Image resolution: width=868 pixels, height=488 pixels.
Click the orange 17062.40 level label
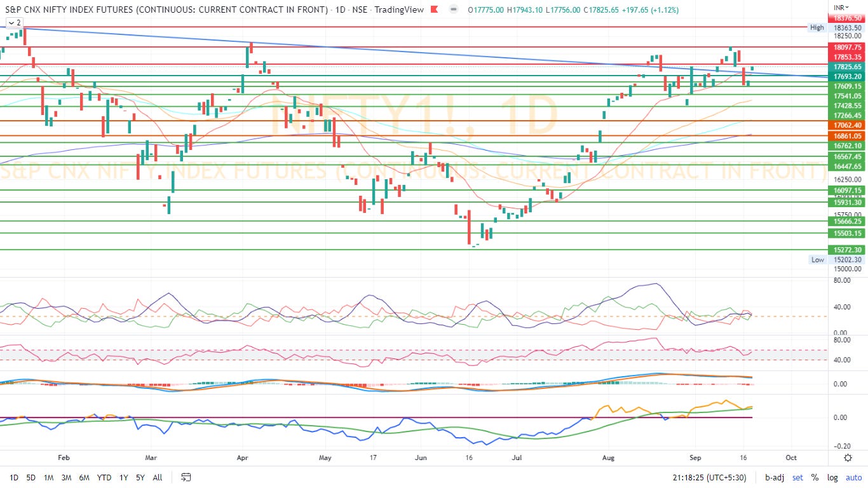coord(848,125)
